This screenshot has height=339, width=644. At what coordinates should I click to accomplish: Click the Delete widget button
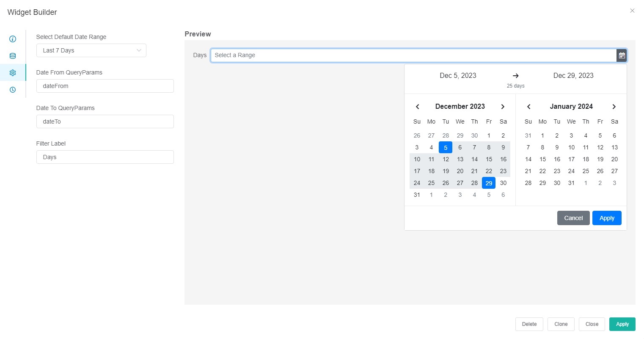point(529,324)
